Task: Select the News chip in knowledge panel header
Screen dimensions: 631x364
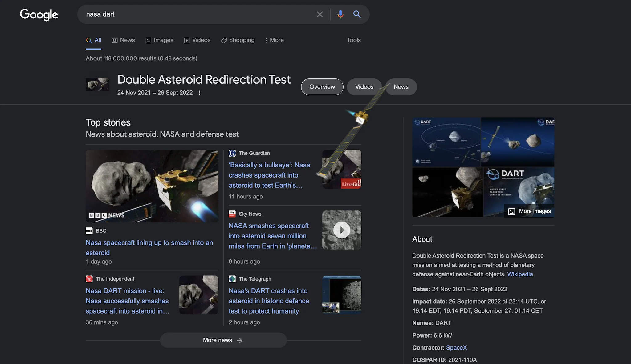Action: click(401, 87)
